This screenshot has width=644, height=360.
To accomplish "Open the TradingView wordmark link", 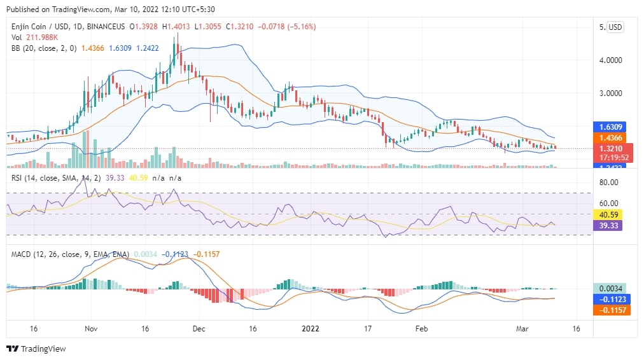I will click(43, 349).
